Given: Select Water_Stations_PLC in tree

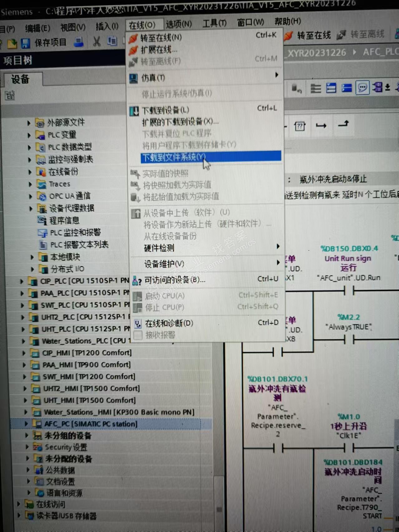Looking at the screenshot, I should [86, 341].
